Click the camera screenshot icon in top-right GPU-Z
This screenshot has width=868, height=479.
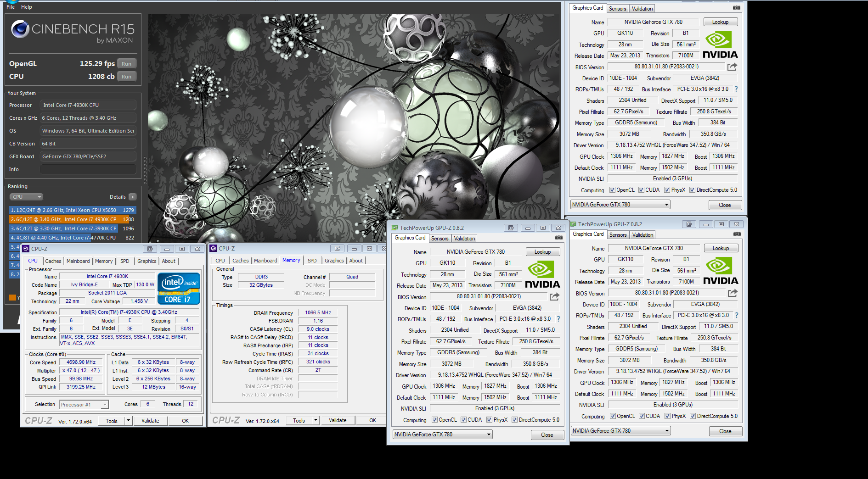736,8
